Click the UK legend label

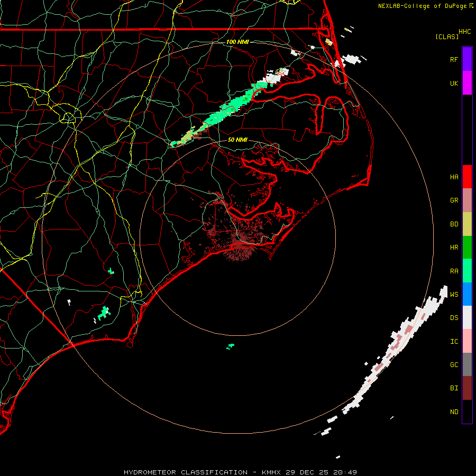pos(454,83)
